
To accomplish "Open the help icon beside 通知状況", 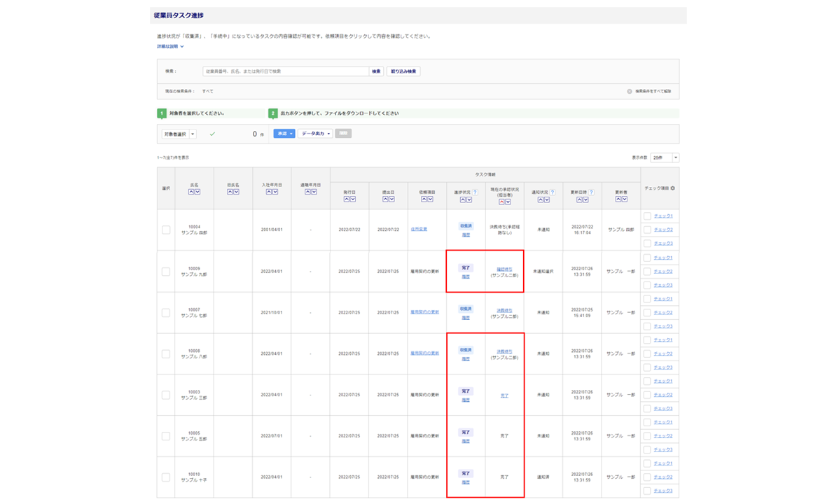I will click(x=553, y=192).
